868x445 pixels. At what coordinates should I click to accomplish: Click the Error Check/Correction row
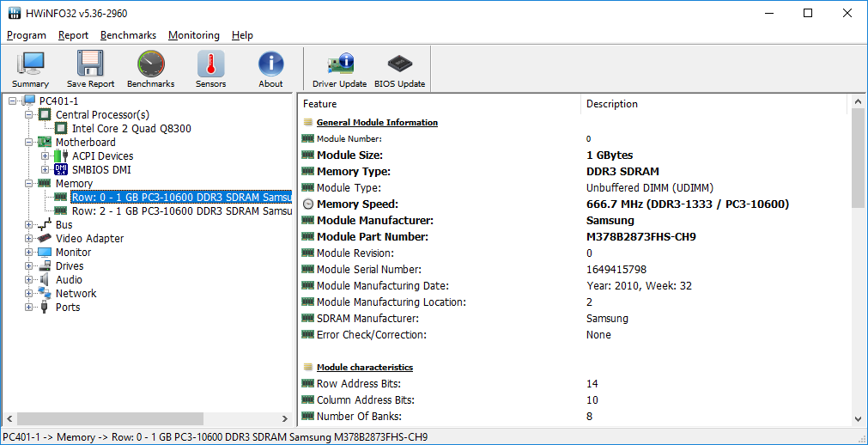click(574, 335)
